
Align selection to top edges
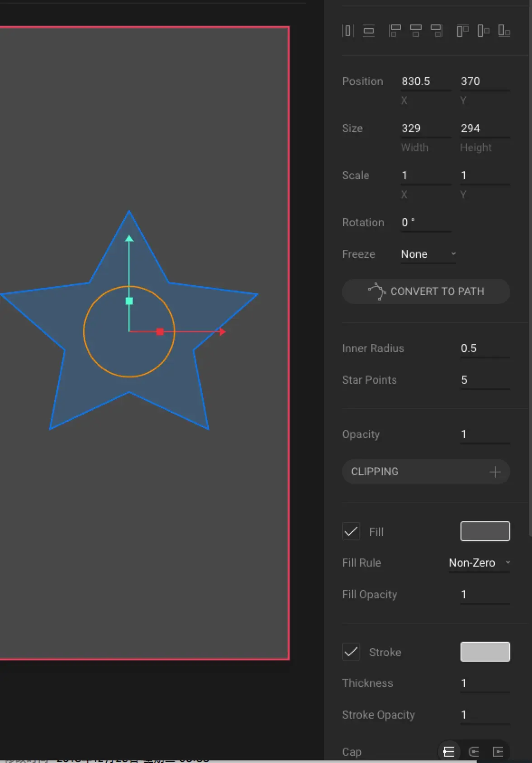pyautogui.click(x=462, y=31)
